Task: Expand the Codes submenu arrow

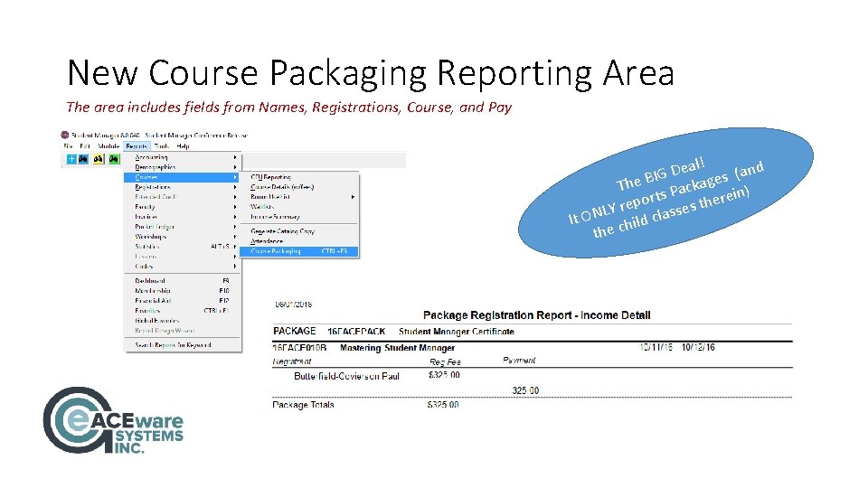Action: [235, 266]
